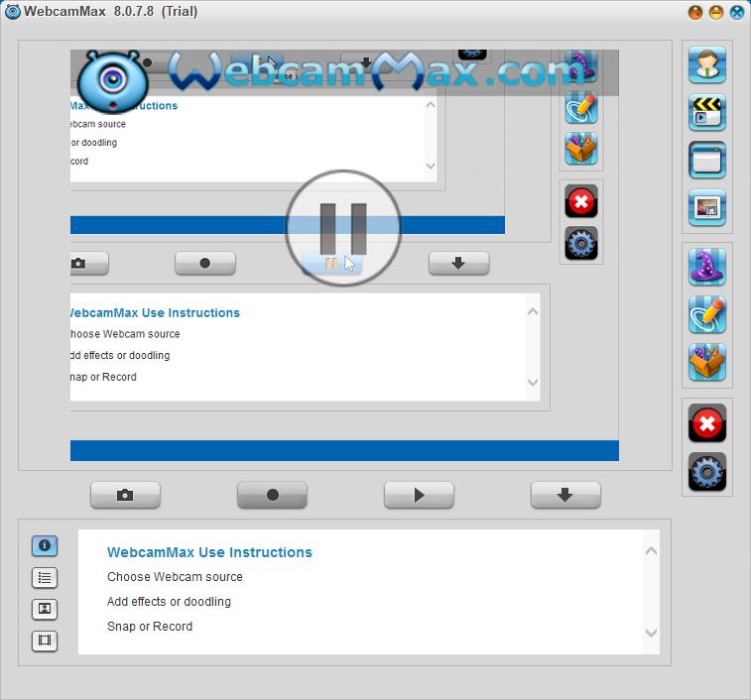
Task: Click the orange help button in the title bar
Action: [x=695, y=13]
